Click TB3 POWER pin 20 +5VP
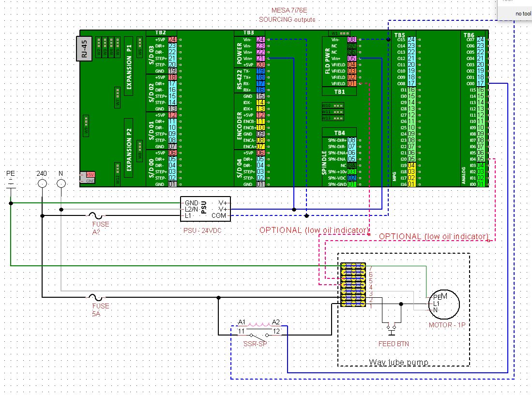 click(x=260, y=65)
